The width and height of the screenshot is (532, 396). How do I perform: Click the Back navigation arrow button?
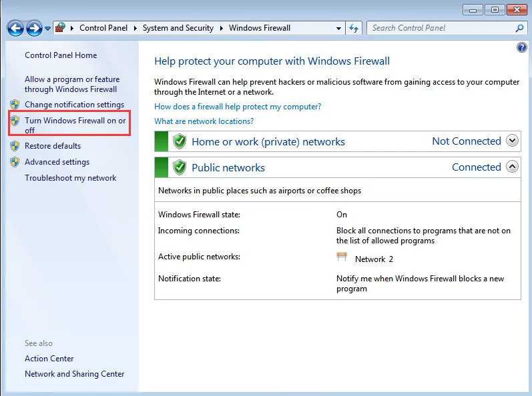pos(15,28)
